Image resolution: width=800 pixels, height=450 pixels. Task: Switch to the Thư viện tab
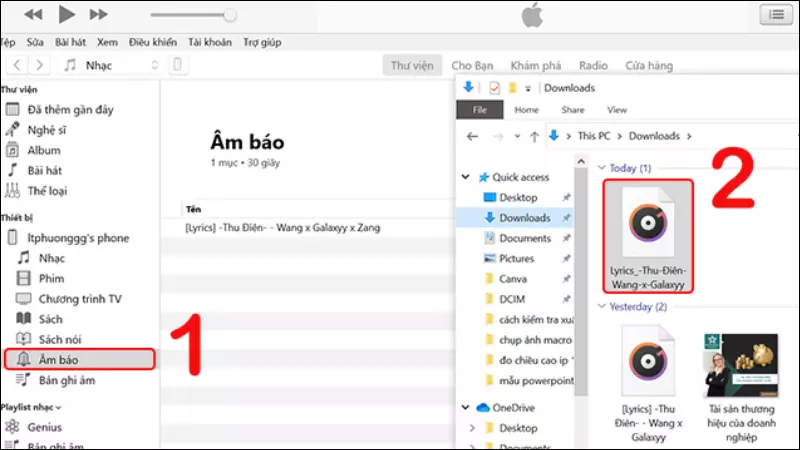(412, 66)
